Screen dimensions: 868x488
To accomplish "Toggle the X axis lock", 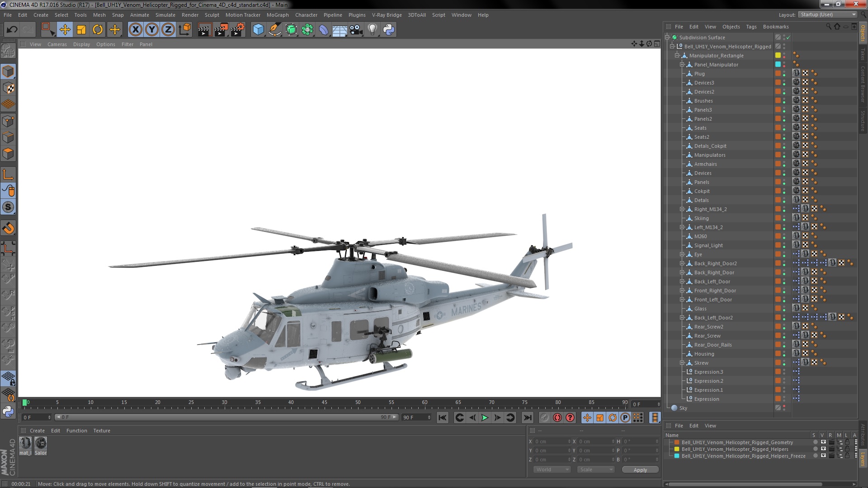I will (135, 30).
